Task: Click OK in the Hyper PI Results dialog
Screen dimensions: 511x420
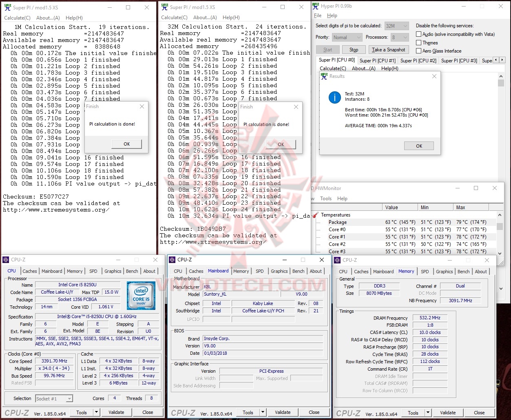Action: click(419, 146)
